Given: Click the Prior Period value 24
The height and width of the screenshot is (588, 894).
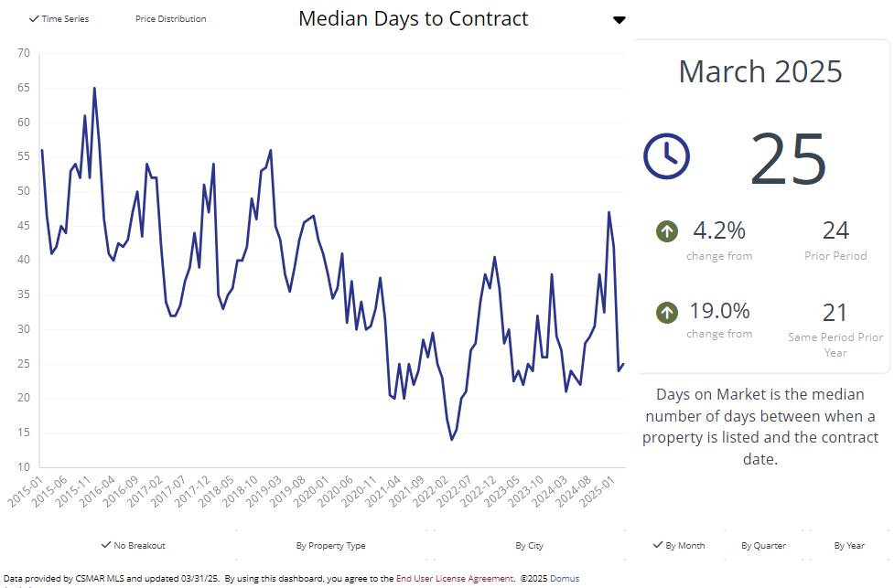Looking at the screenshot, I should tap(835, 230).
